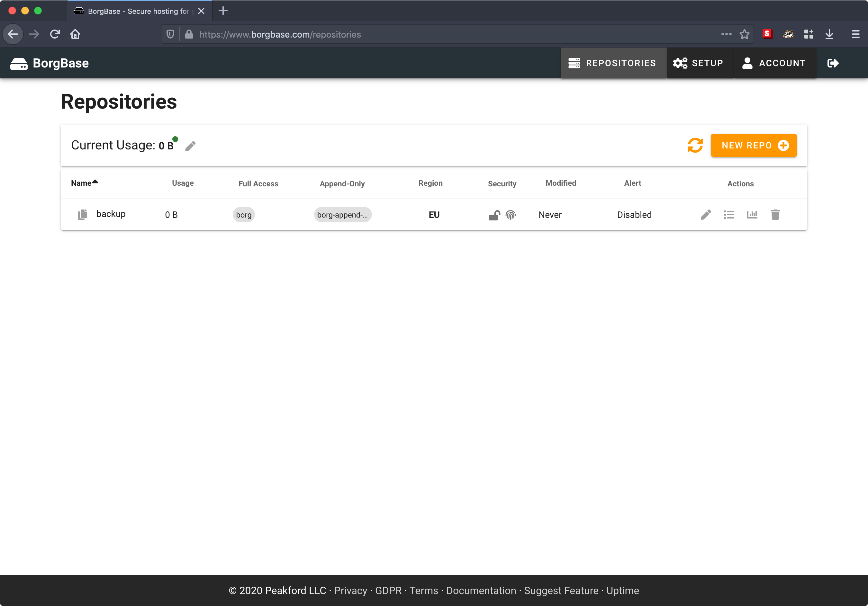Click the logout icon in the navbar
This screenshot has width=868, height=606.
click(833, 63)
